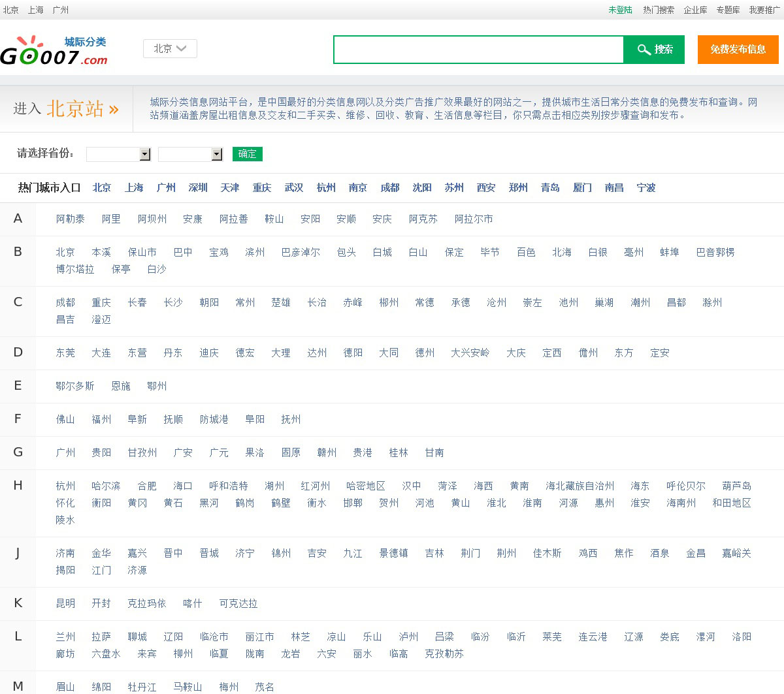This screenshot has width=784, height=694.
Task: Click the 免费发布信息 orange button
Action: 738,50
